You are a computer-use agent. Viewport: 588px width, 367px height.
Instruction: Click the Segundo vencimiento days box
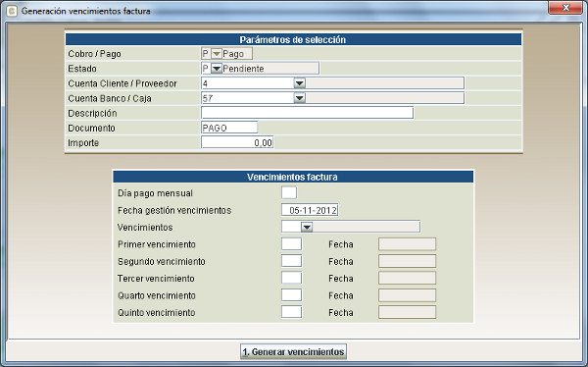tap(291, 261)
